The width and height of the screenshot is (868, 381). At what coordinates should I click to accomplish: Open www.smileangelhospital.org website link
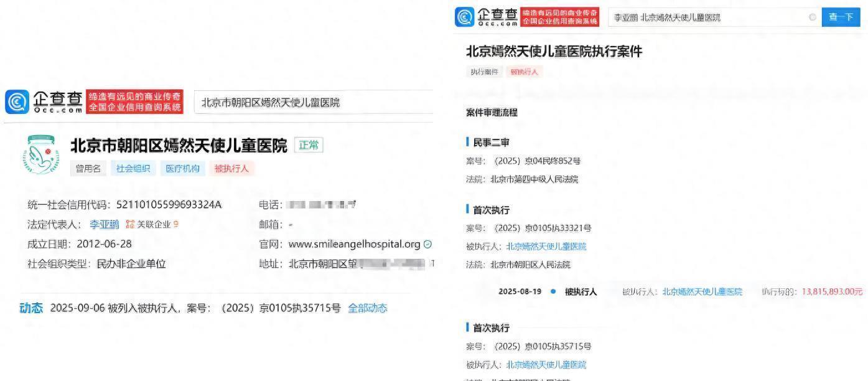pyautogui.click(x=355, y=244)
